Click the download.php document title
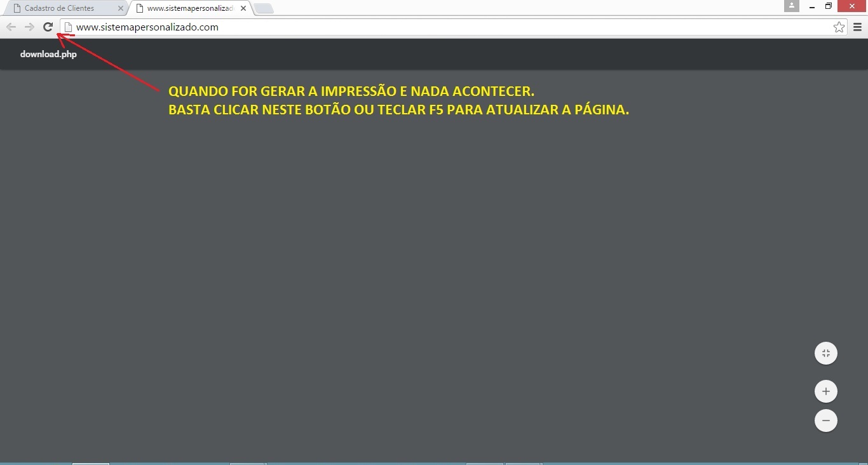The image size is (868, 465). pyautogui.click(x=48, y=54)
